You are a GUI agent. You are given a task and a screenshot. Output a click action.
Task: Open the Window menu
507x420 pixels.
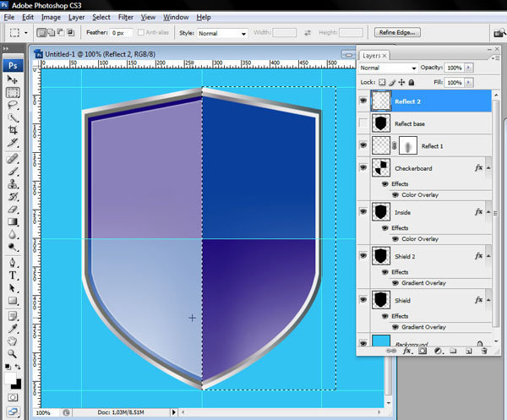tap(176, 17)
